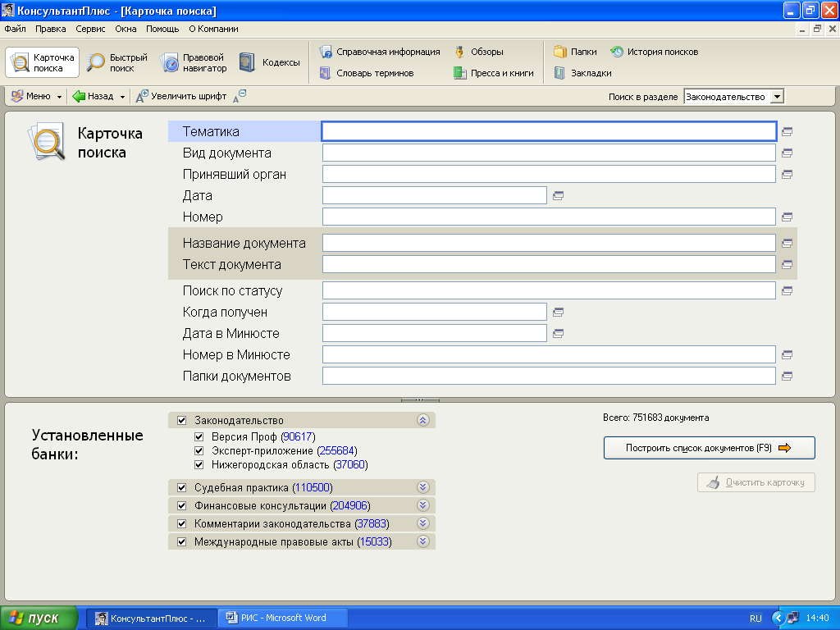Open Поиск в разделе dropdown
The image size is (840, 630).
[777, 97]
